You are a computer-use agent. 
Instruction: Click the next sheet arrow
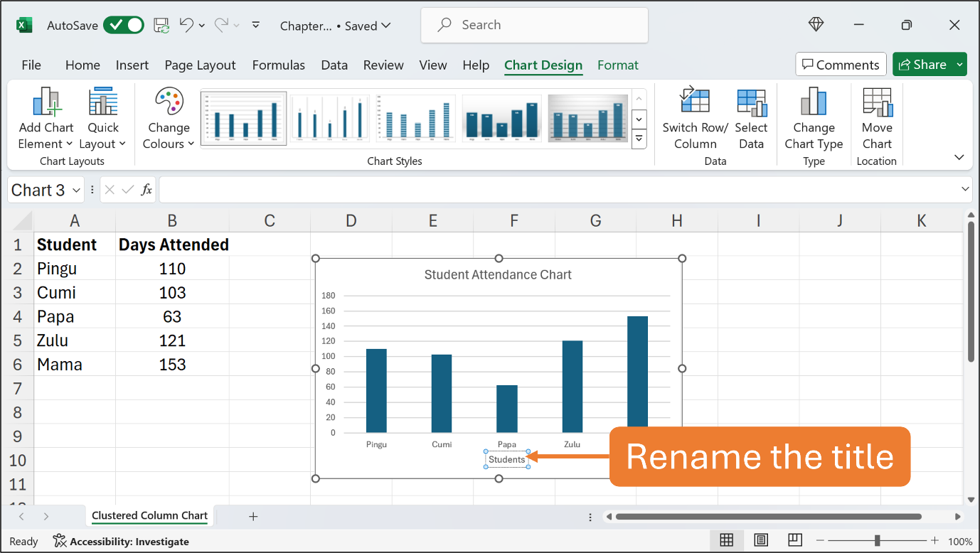coord(46,517)
